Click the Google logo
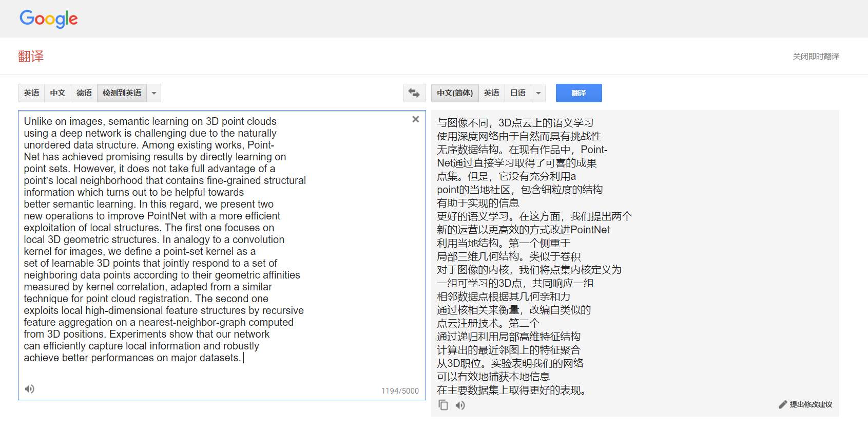 tap(49, 19)
